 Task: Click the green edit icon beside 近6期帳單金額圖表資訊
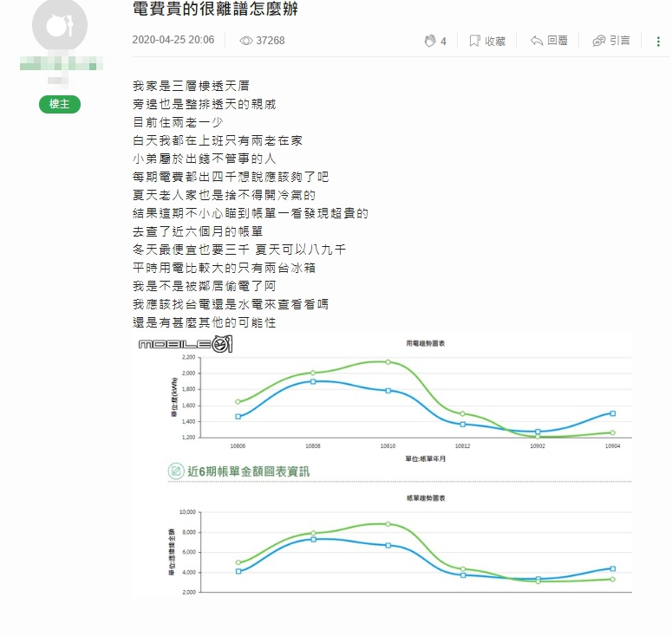click(x=176, y=471)
